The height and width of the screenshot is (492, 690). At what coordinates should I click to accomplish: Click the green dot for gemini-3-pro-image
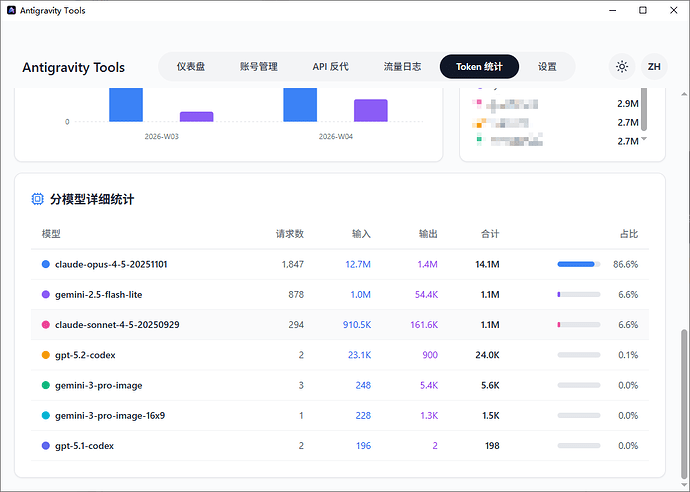tap(45, 385)
